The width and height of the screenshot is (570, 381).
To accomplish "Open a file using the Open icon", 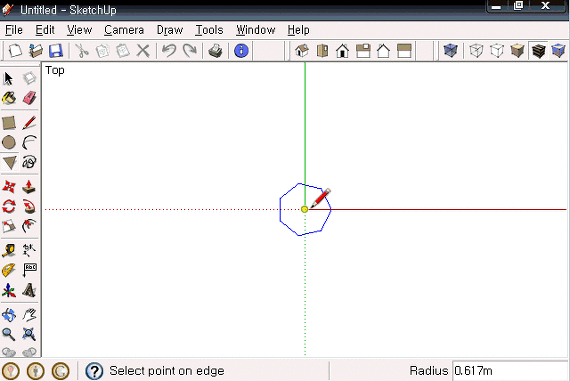I will click(36, 51).
